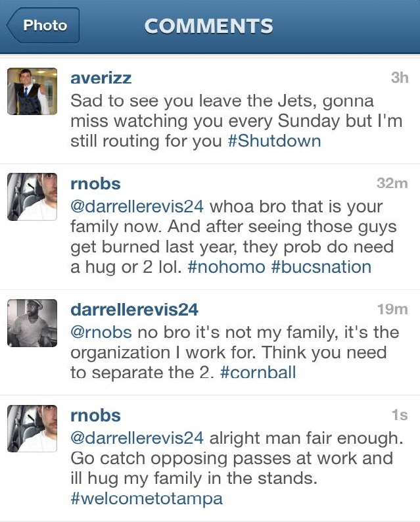
Task: Tap the 19m timestamp on darrellerevis24 comment
Action: (x=392, y=309)
